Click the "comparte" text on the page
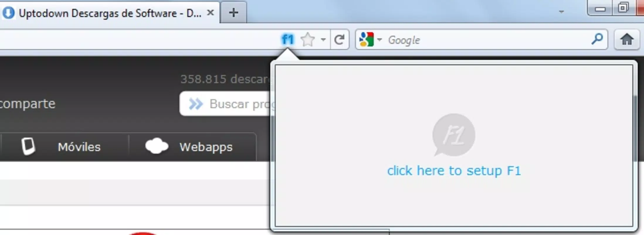 pos(27,104)
